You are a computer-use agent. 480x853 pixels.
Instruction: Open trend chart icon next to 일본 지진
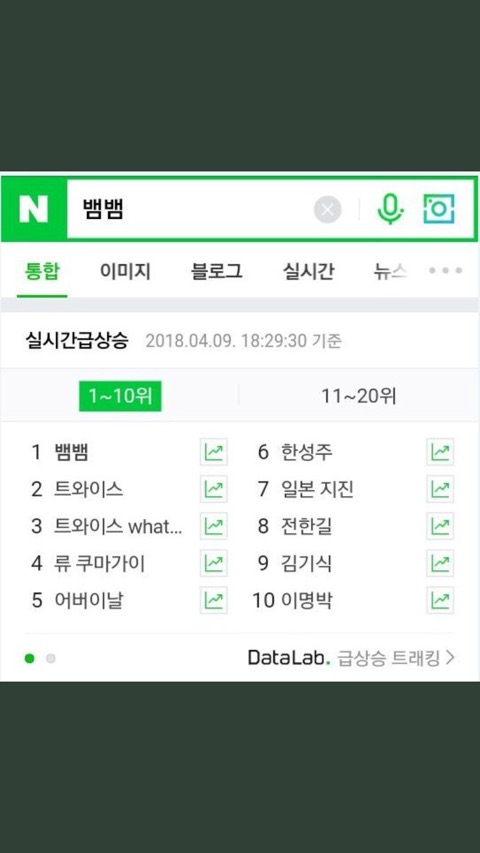440,489
